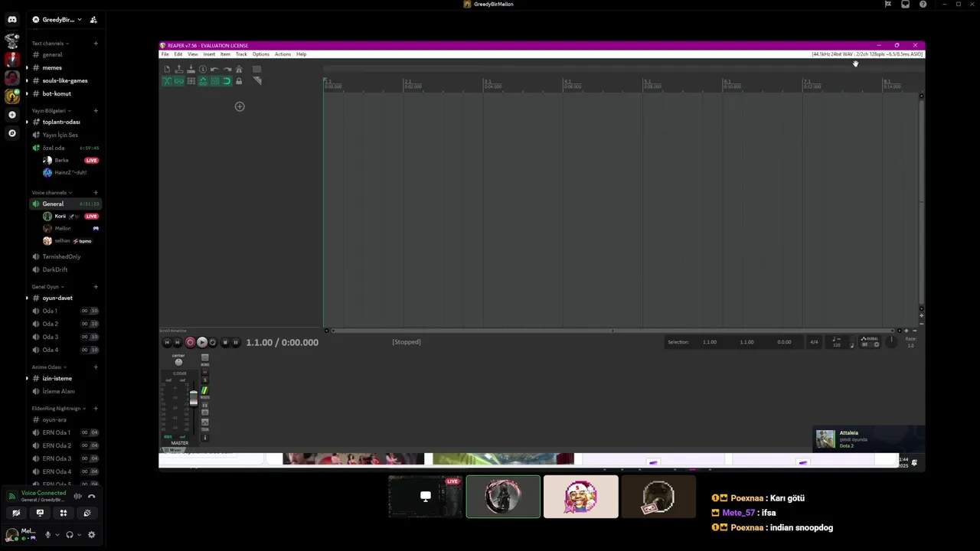
Task: Open the GreedyBir server name dropdown
Action: click(63, 20)
